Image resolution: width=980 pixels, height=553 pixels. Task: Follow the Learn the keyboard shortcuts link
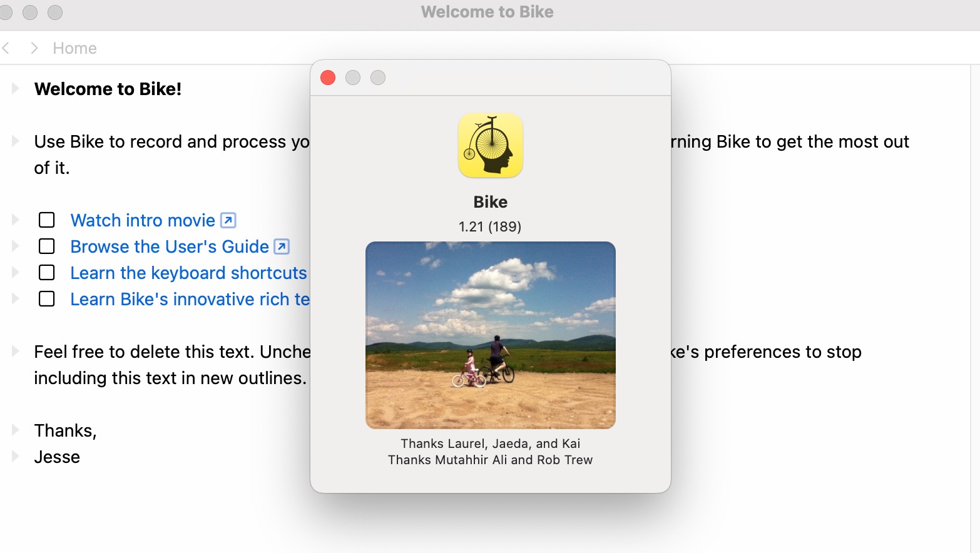point(189,273)
